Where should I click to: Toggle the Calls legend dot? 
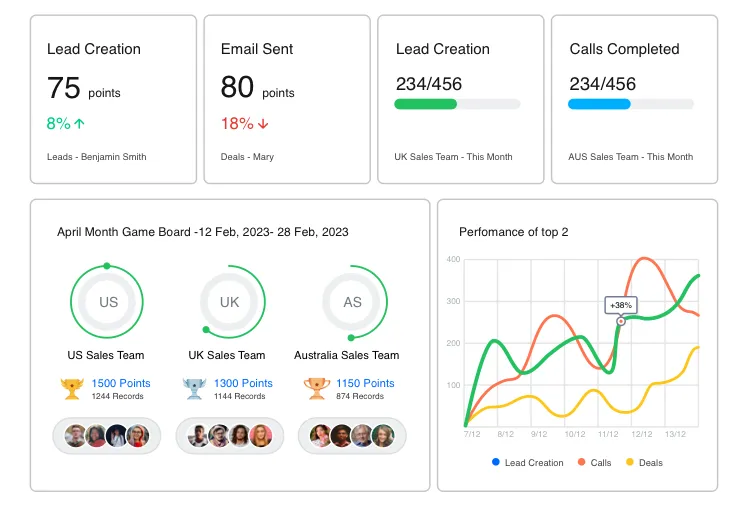pos(581,462)
